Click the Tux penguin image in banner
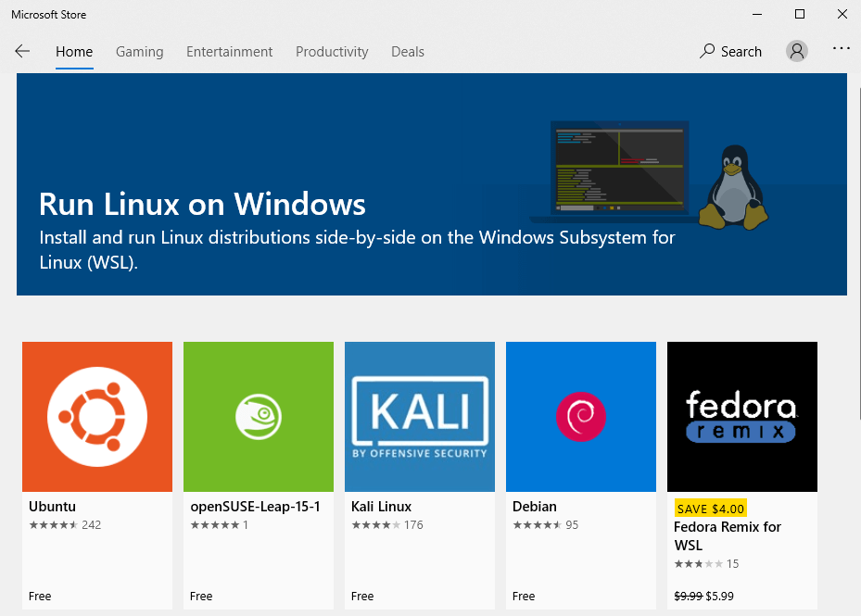The height and width of the screenshot is (616, 861). pyautogui.click(x=736, y=187)
